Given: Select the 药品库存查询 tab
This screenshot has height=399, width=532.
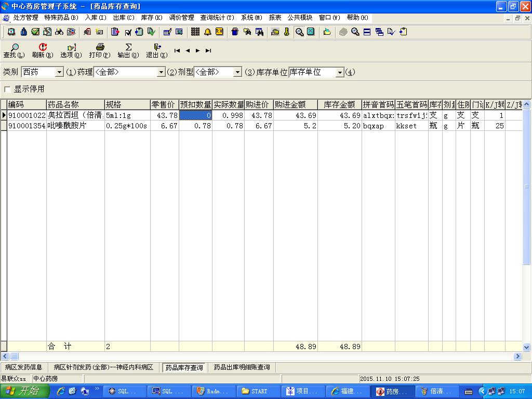Looking at the screenshot, I should (184, 367).
